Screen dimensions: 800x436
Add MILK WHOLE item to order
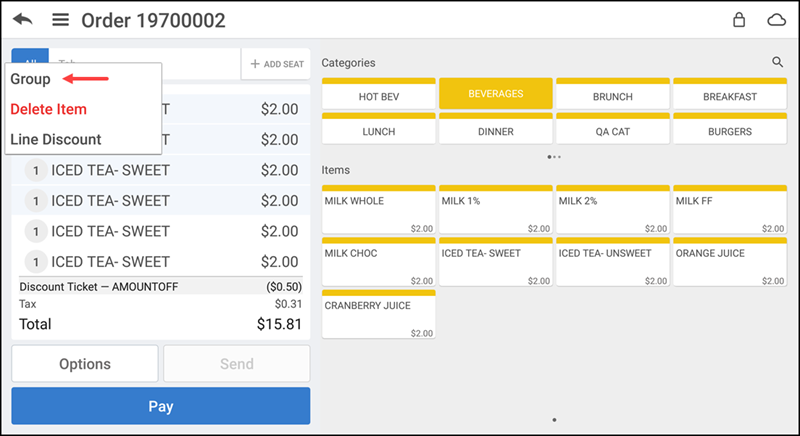pos(379,210)
